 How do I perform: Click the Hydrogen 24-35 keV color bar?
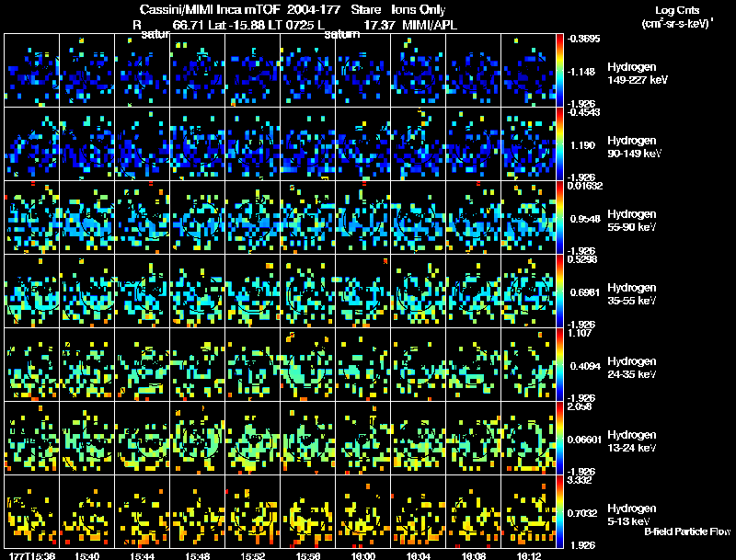(x=559, y=365)
